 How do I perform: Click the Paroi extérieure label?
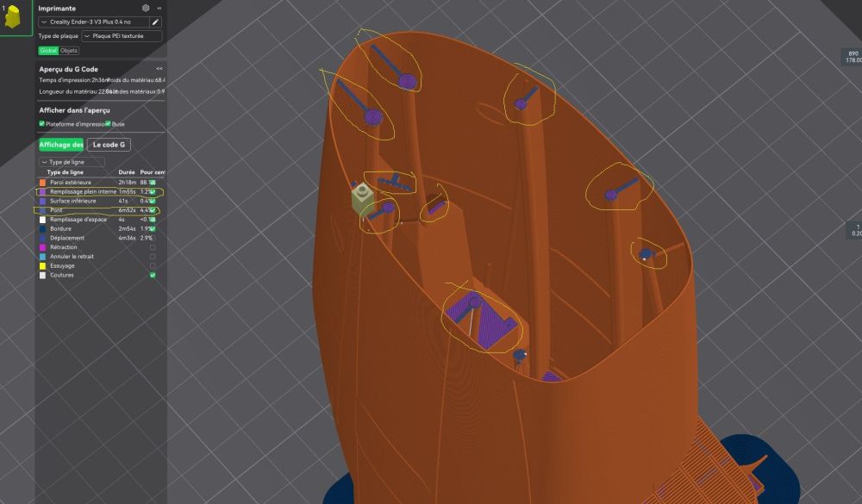(71, 183)
